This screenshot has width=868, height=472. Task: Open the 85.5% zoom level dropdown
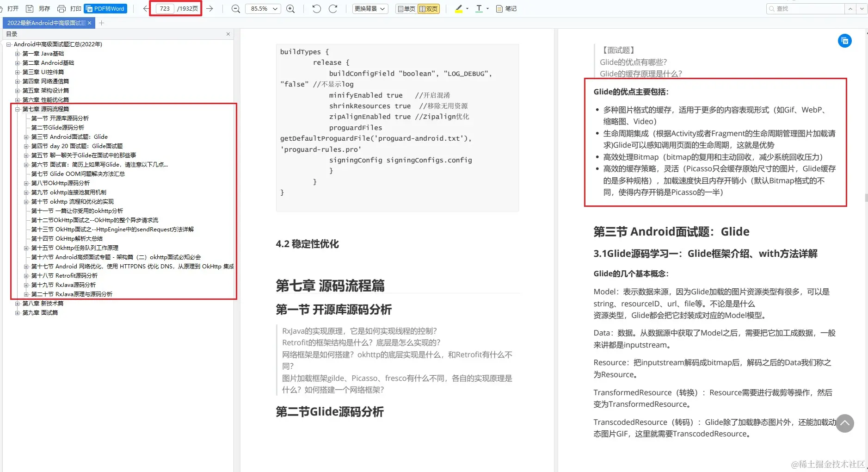262,8
